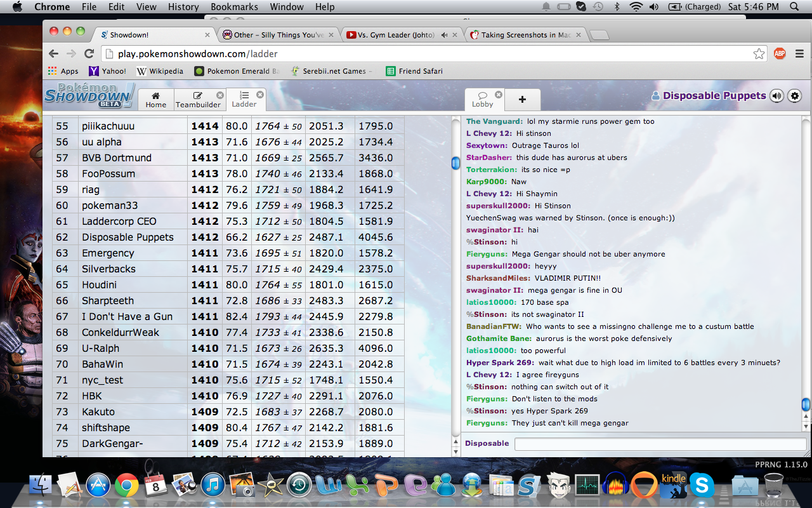Add a new room with plus tab
This screenshot has width=812, height=508.
pyautogui.click(x=523, y=100)
